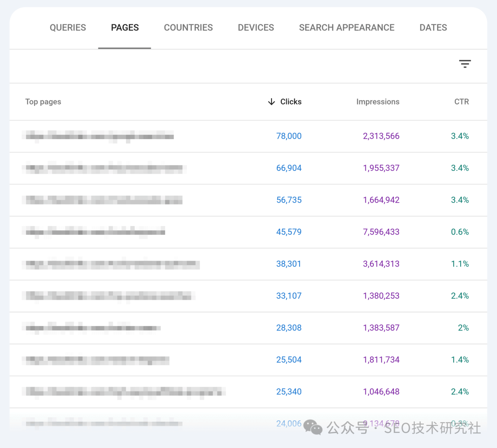The height and width of the screenshot is (448, 497).
Task: Click the Clicks sort descending arrow
Action: (272, 102)
